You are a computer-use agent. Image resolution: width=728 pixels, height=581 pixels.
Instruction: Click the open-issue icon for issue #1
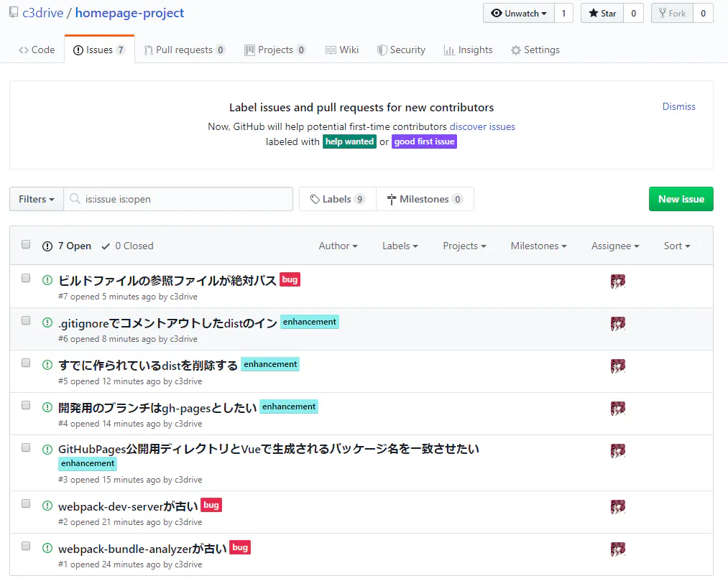(47, 547)
